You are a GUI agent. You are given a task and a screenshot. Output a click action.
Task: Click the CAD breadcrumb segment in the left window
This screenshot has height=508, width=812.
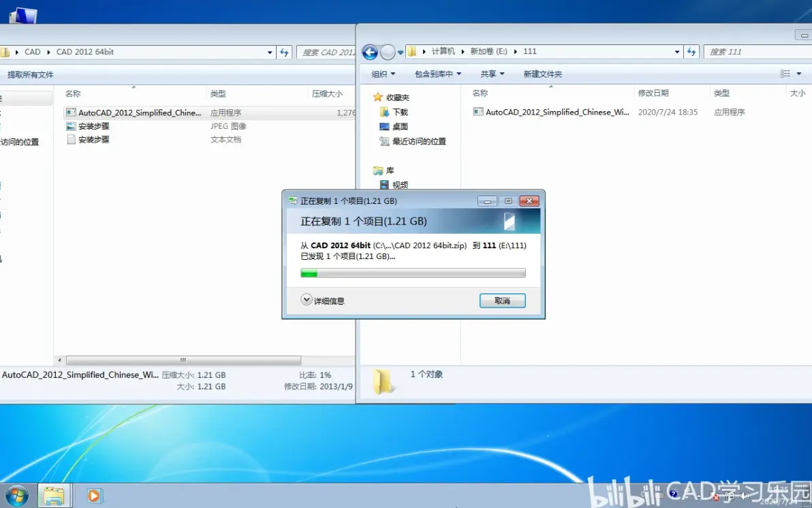click(33, 52)
